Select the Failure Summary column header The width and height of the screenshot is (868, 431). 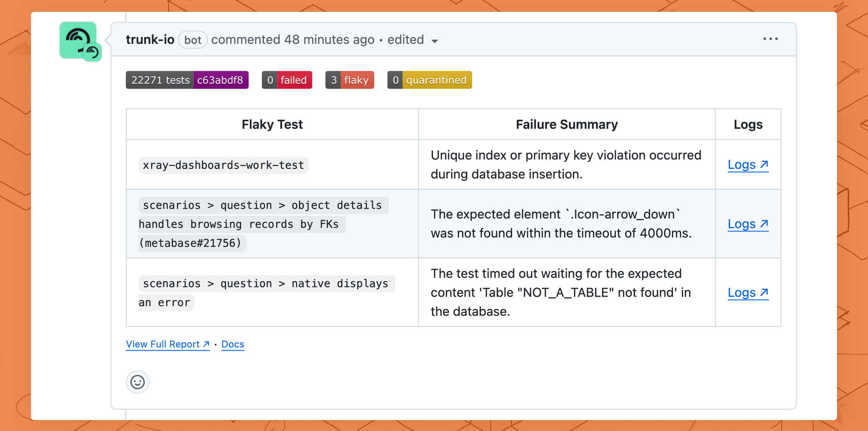tap(566, 124)
